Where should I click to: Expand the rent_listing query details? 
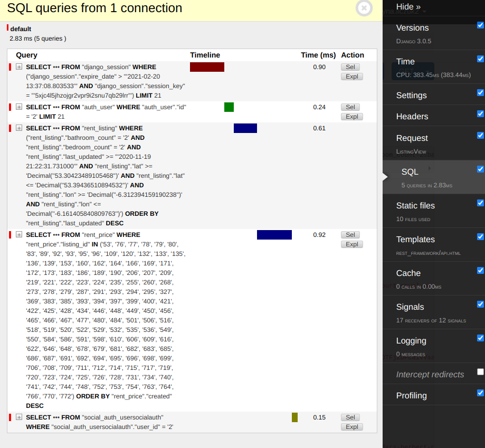[19, 128]
